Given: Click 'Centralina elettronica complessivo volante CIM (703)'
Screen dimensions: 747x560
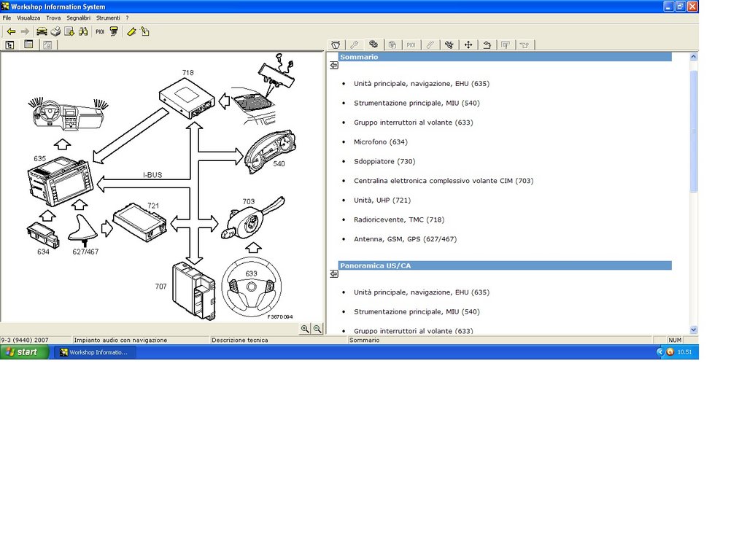Looking at the screenshot, I should (x=444, y=181).
